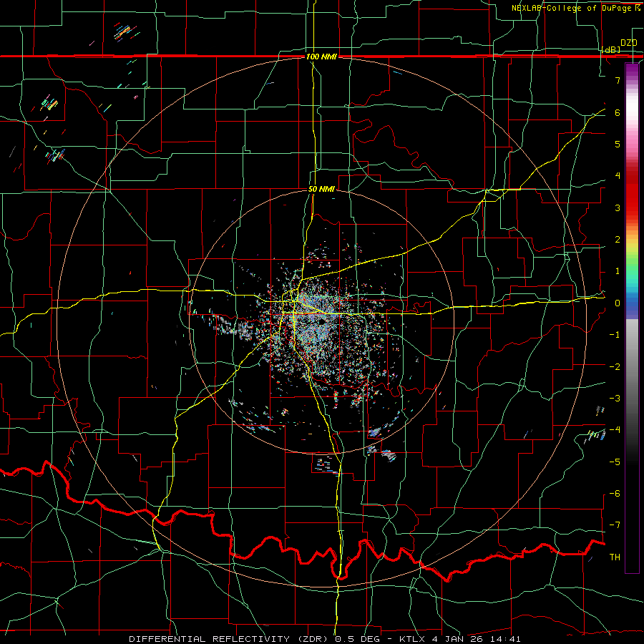The height and width of the screenshot is (644, 644).
Task: Click the 6 tick label on color scale
Action: pos(618,112)
